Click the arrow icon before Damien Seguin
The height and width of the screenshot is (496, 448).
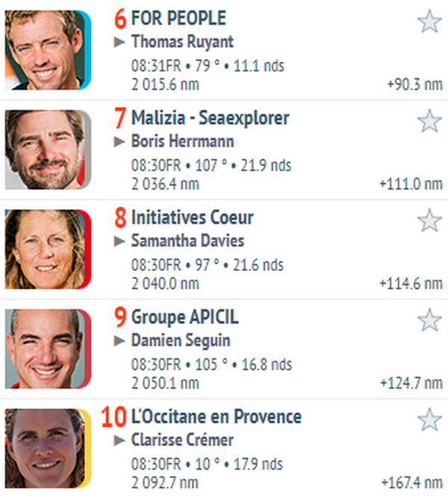pos(119,341)
